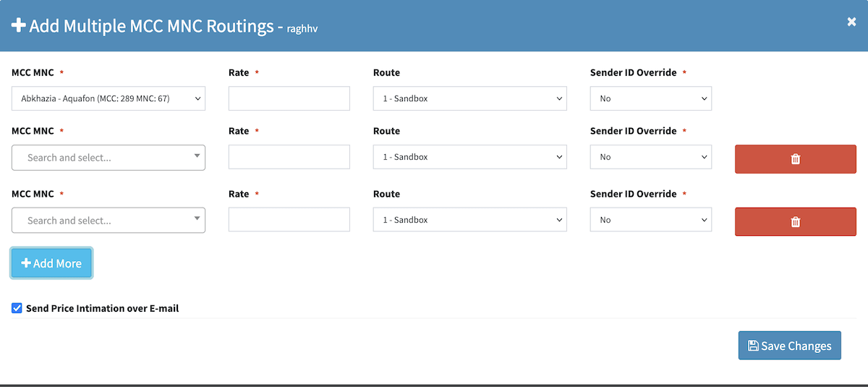Open third row MCC MNC search dropdown
The height and width of the screenshot is (387, 868).
coord(109,221)
